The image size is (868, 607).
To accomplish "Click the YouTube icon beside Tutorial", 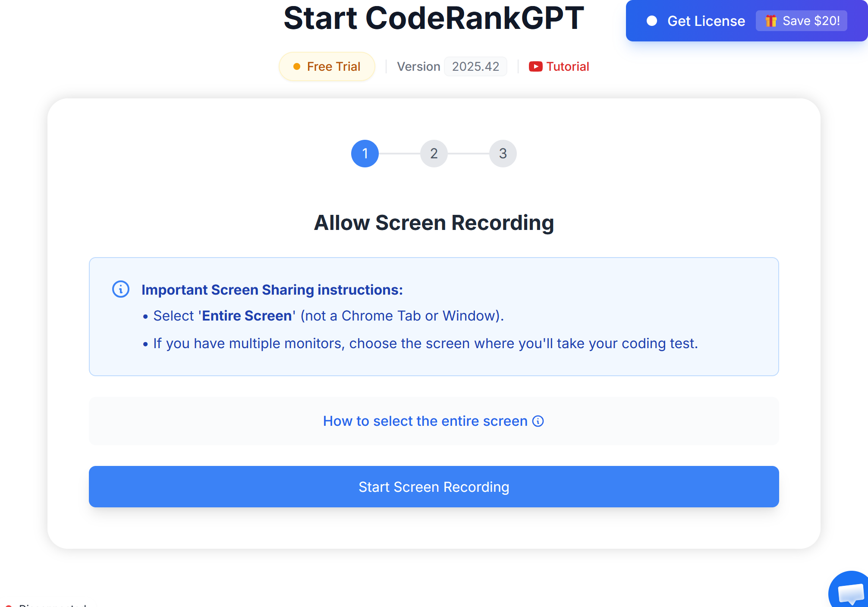I will click(x=535, y=66).
